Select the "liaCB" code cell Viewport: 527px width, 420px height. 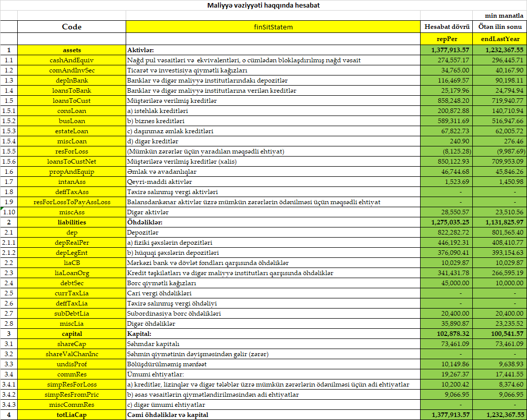[x=71, y=263]
